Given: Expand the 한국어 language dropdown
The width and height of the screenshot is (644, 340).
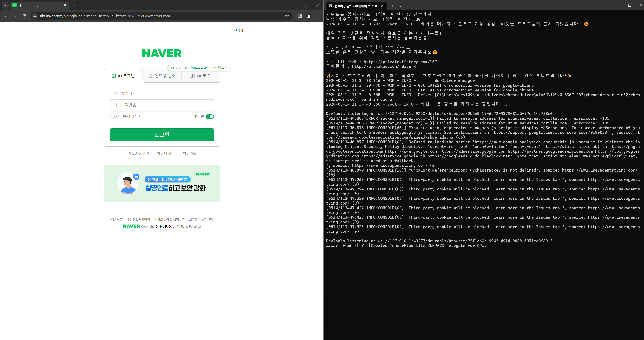Looking at the screenshot, I should [x=243, y=31].
